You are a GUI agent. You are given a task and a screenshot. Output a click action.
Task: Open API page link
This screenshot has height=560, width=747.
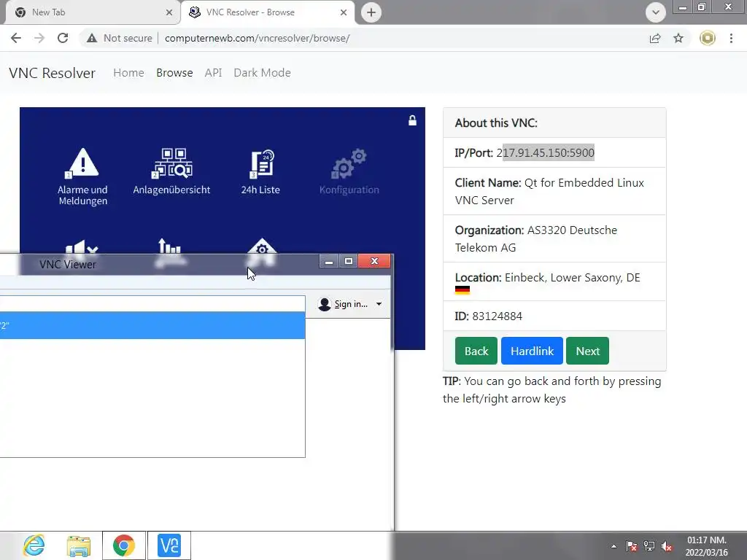[x=213, y=73]
